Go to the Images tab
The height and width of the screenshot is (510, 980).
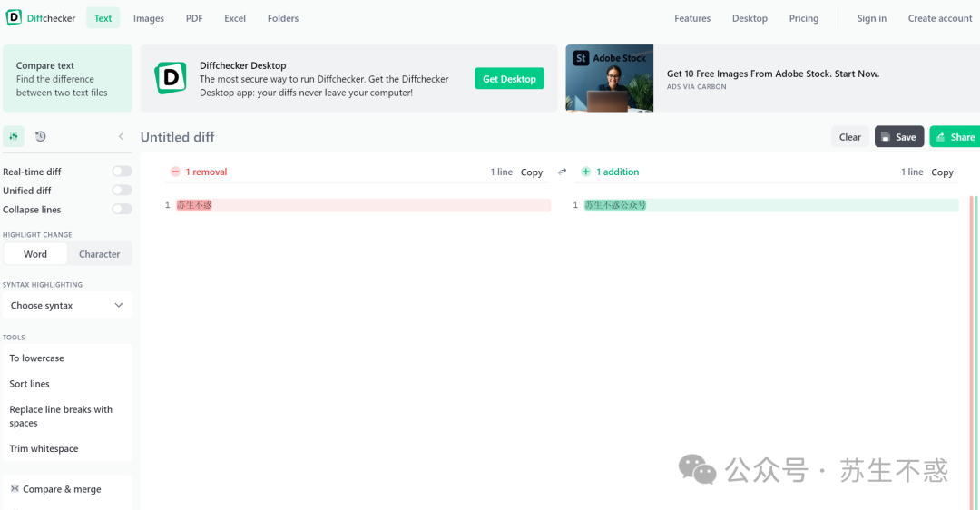tap(149, 18)
